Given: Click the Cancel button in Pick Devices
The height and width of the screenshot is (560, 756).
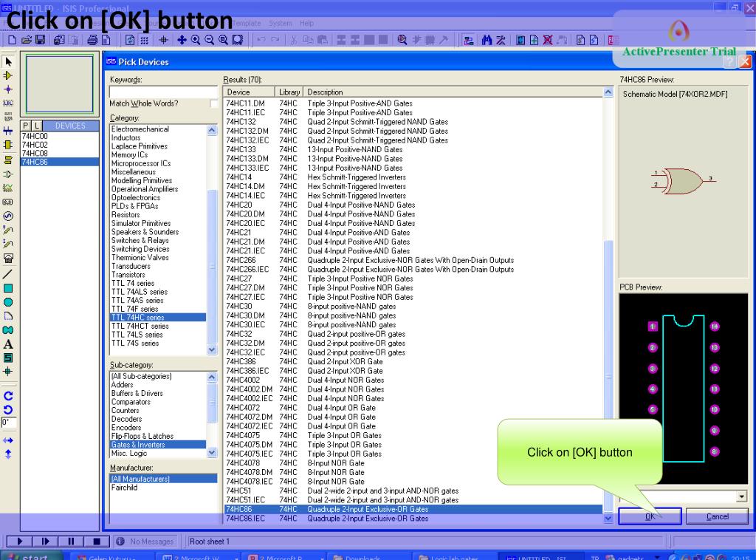Looking at the screenshot, I should [717, 516].
